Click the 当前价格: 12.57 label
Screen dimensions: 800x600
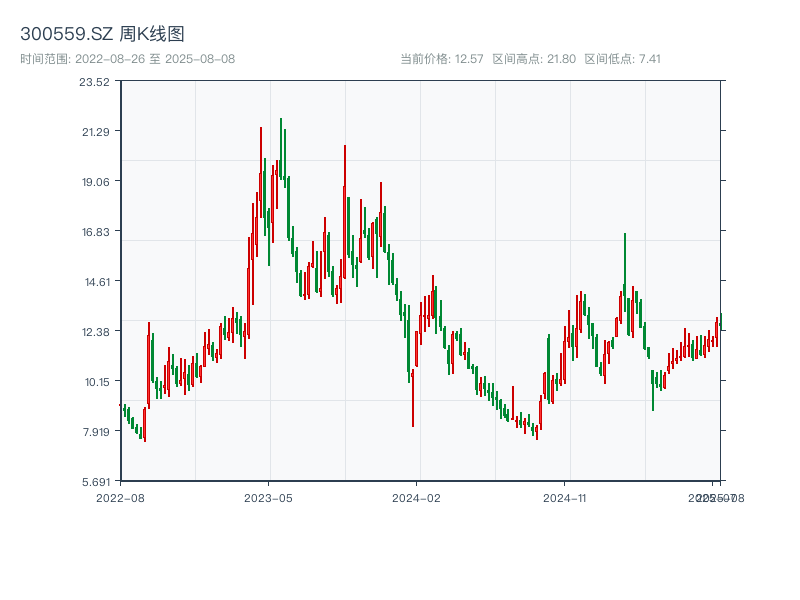click(442, 59)
